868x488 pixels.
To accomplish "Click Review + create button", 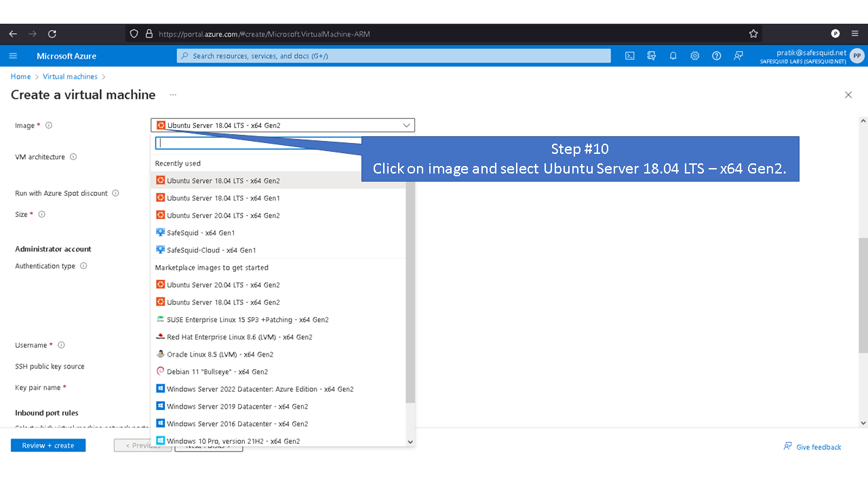I will click(x=48, y=445).
